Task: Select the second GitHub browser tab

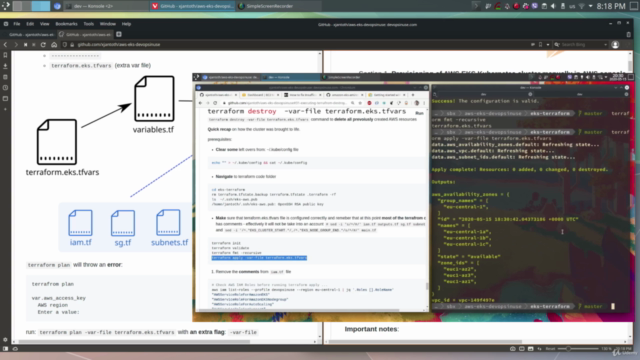Action: pyautogui.click(x=85, y=35)
